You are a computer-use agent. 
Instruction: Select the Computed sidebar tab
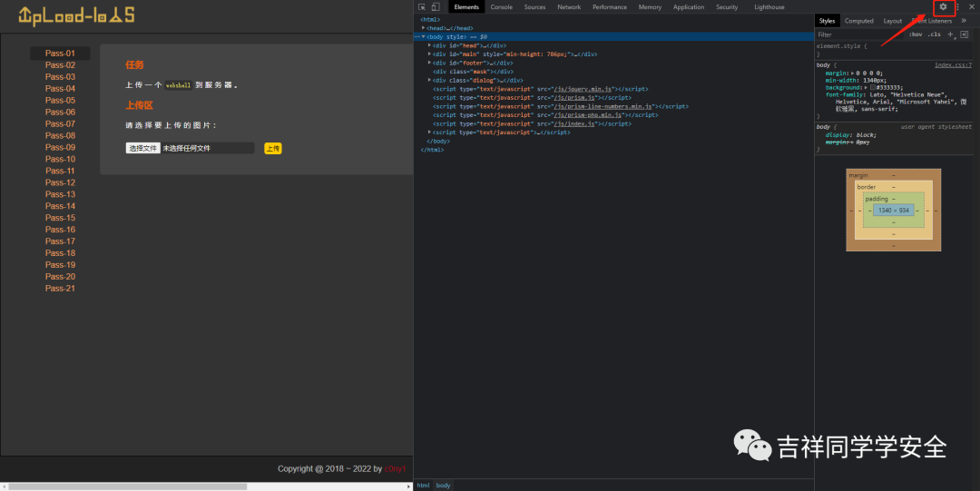click(858, 21)
